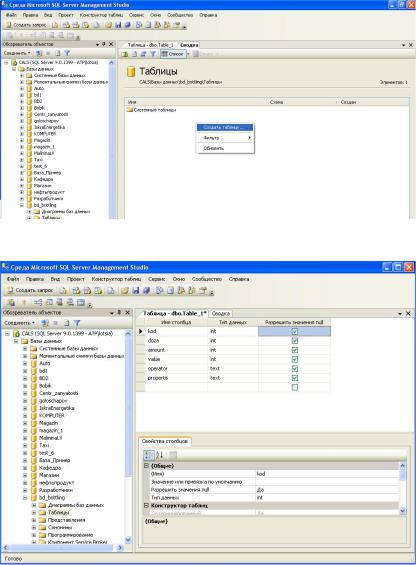
Task: Click Save All icon in designer window toolbar
Action: pyautogui.click(x=146, y=290)
